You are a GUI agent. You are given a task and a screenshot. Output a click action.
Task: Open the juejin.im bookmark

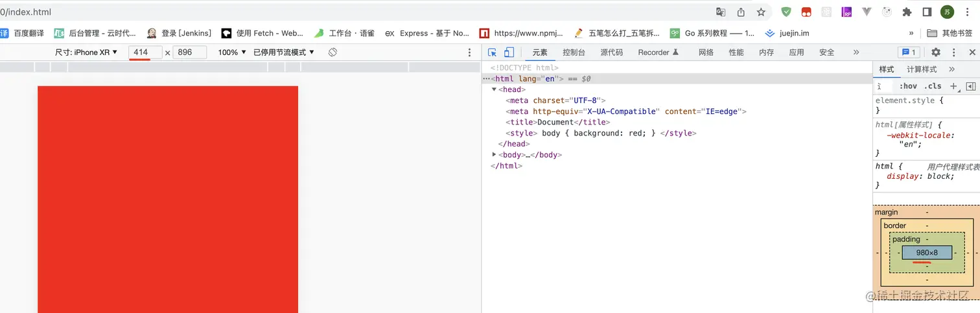point(787,33)
